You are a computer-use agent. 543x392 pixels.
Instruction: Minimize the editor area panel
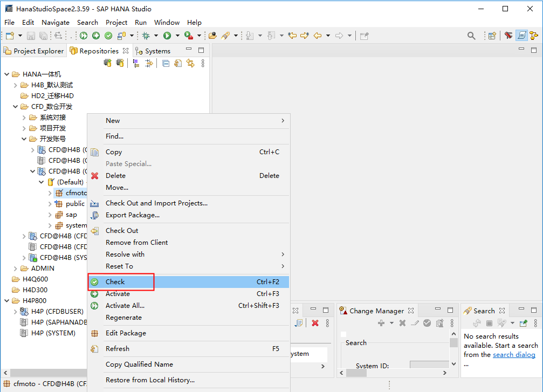pyautogui.click(x=521, y=50)
